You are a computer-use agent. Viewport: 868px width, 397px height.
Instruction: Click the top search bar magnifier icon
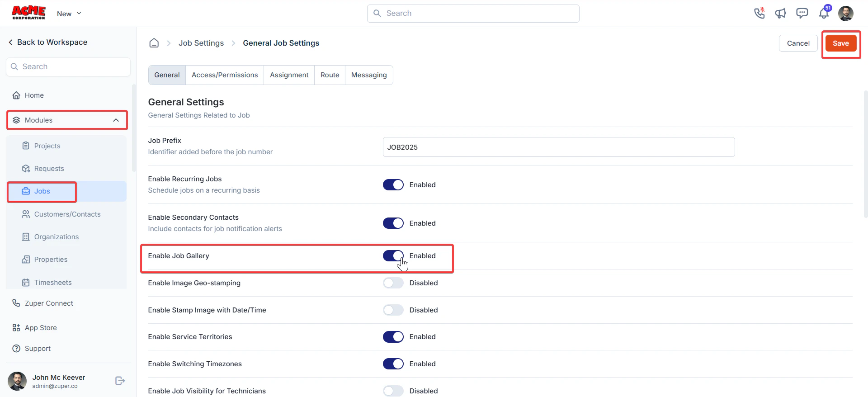click(x=377, y=13)
